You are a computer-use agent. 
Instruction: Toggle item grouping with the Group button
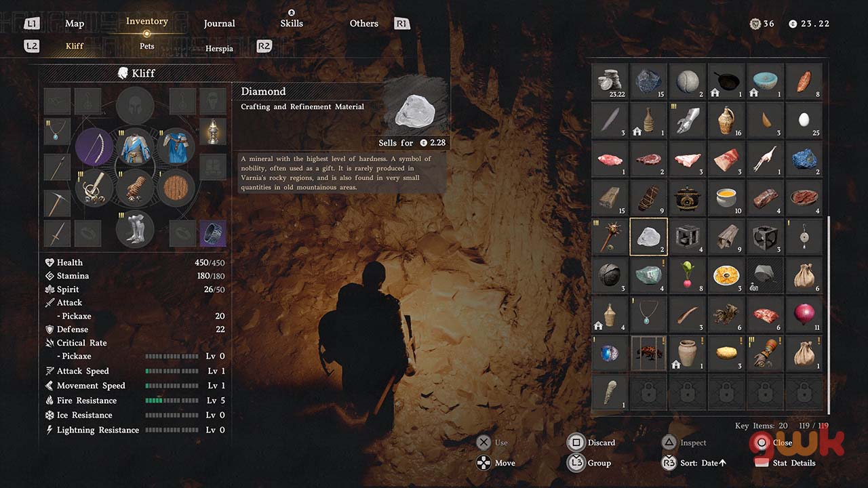pyautogui.click(x=589, y=463)
